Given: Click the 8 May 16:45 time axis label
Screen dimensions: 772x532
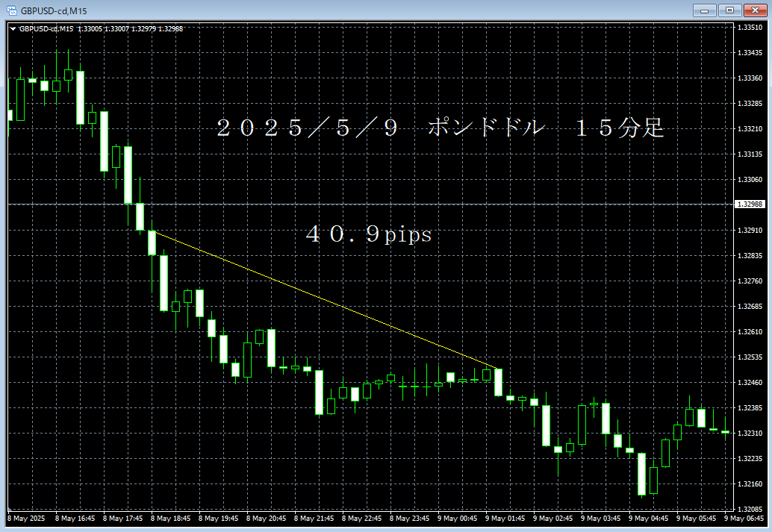Looking at the screenshot, I should pyautogui.click(x=75, y=519).
